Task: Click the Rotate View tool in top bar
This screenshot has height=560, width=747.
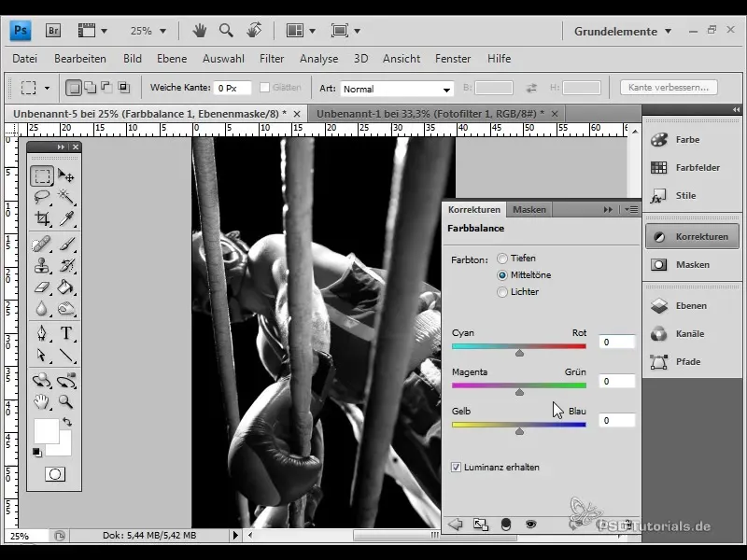Action: pos(254,31)
